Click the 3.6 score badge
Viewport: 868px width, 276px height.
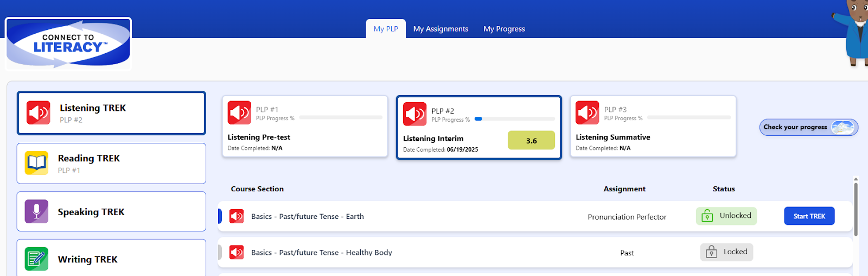click(x=531, y=140)
